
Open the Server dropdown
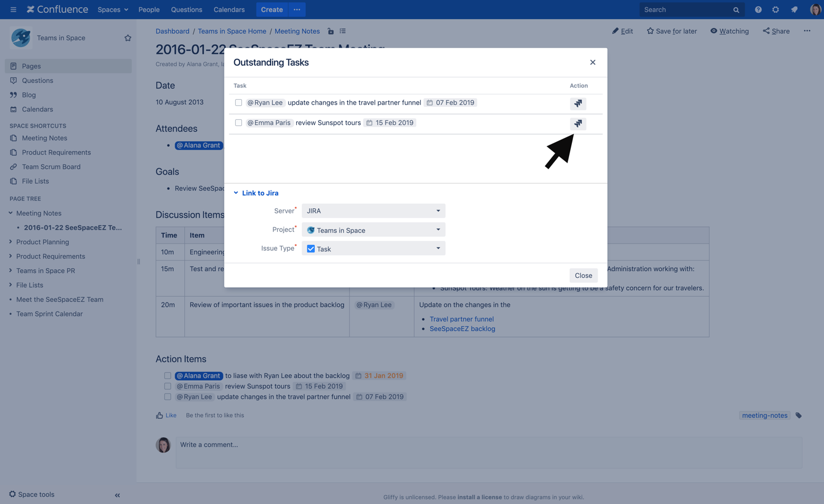click(x=374, y=211)
